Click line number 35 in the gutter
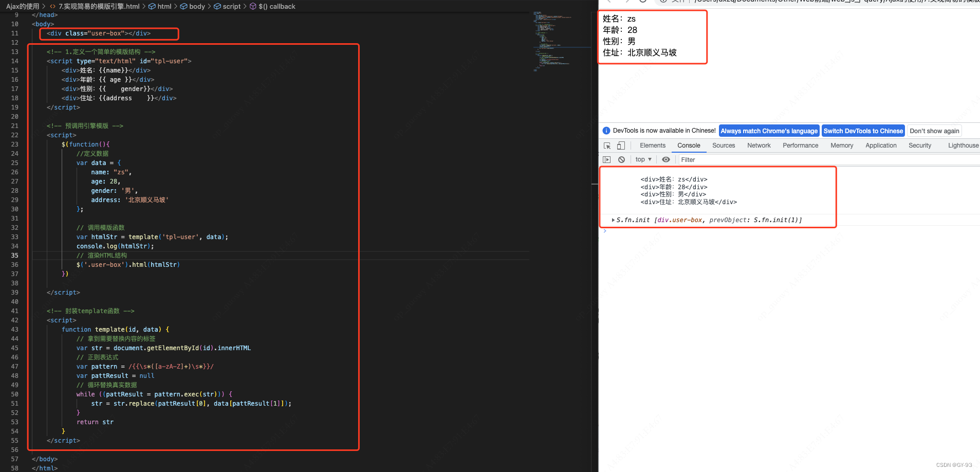 click(14, 256)
